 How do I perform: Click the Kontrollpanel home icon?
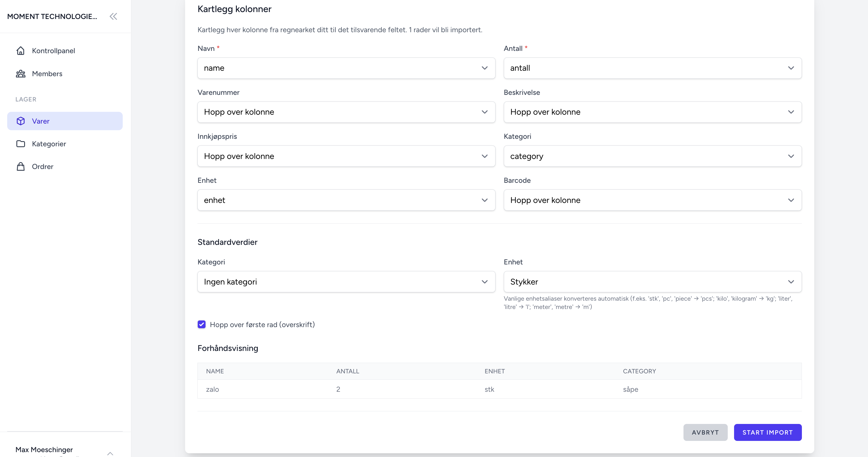pos(21,51)
